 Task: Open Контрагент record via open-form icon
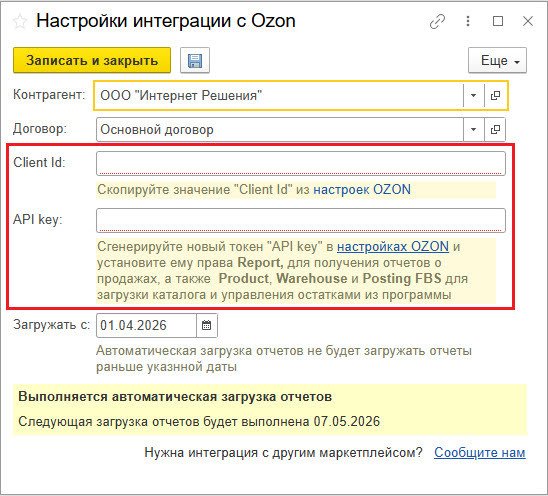click(495, 95)
